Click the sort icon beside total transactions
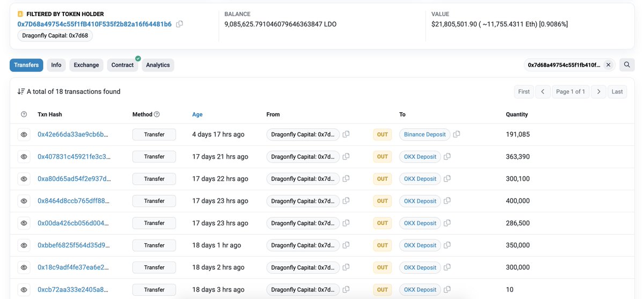Screen dimensions: 644x299 pyautogui.click(x=21, y=92)
